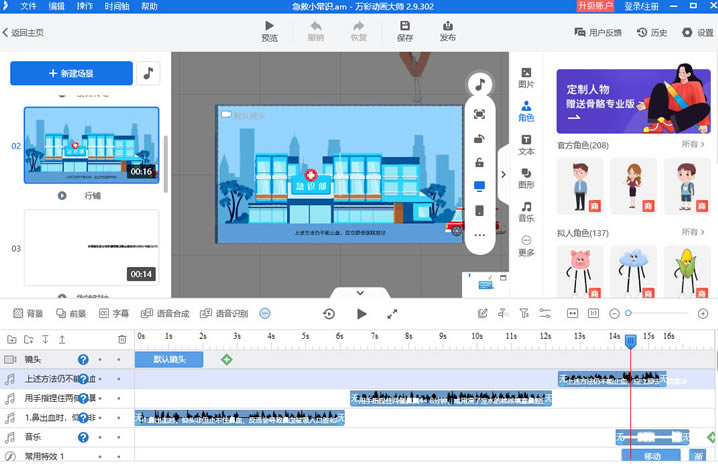Open the 音乐 music tab in sidebar
This screenshot has height=468, width=718.
(526, 212)
